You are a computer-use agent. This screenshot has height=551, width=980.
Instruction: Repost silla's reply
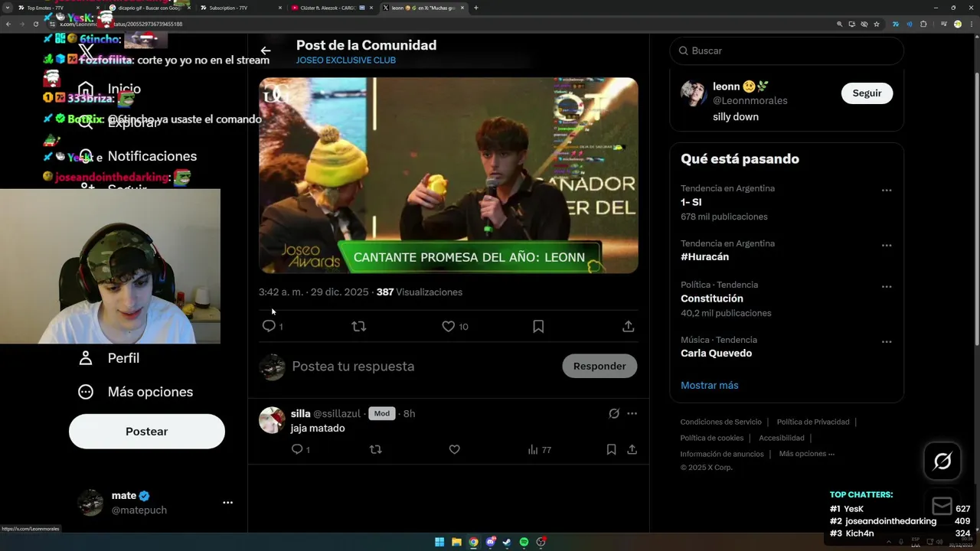click(x=375, y=449)
